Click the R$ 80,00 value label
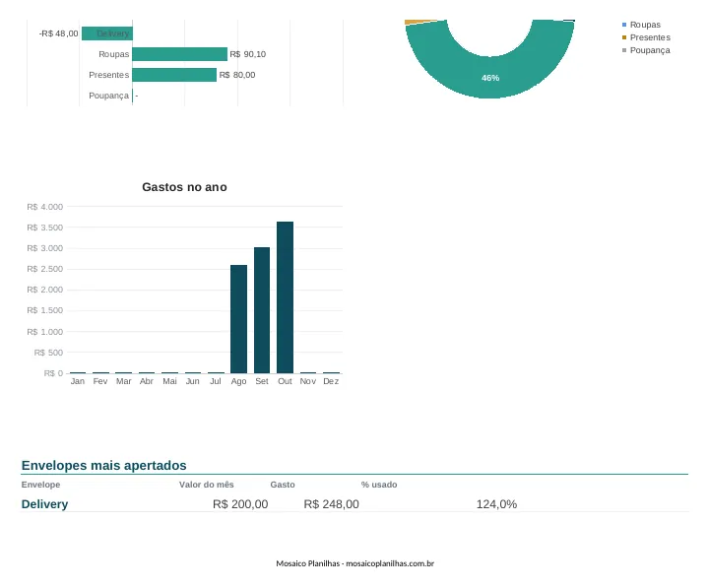Image resolution: width=708 pixels, height=588 pixels. [x=237, y=75]
